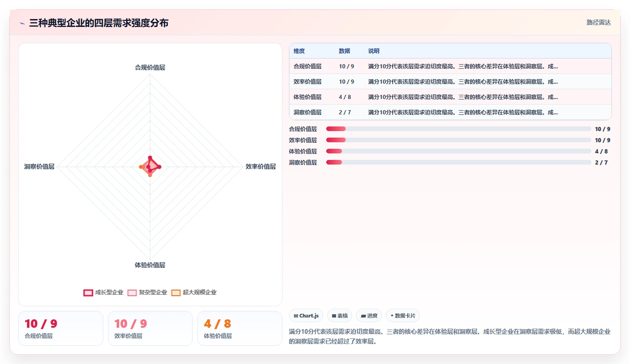Select the 效率价值层 table row cell
This screenshot has height=364, width=630.
coord(308,82)
